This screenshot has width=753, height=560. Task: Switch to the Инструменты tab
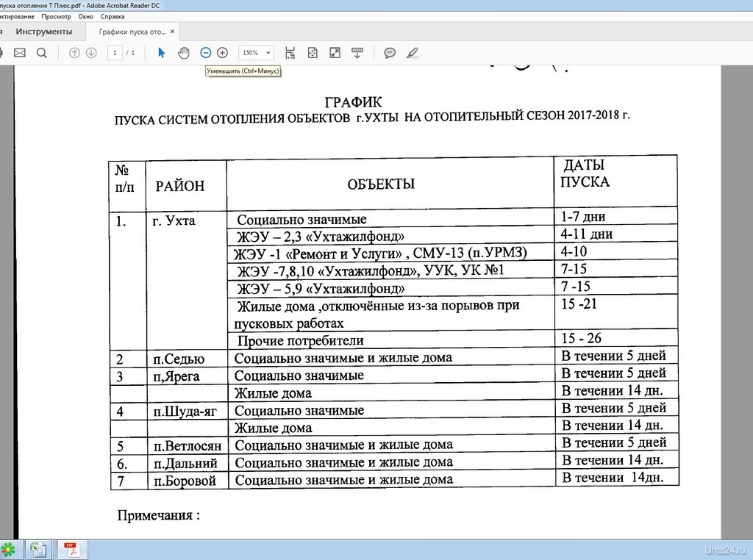43,32
